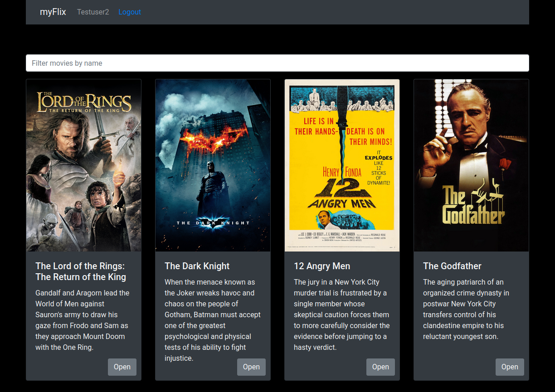Open The Dark Knight movie details
Screen dimensions: 555x392
click(x=251, y=367)
